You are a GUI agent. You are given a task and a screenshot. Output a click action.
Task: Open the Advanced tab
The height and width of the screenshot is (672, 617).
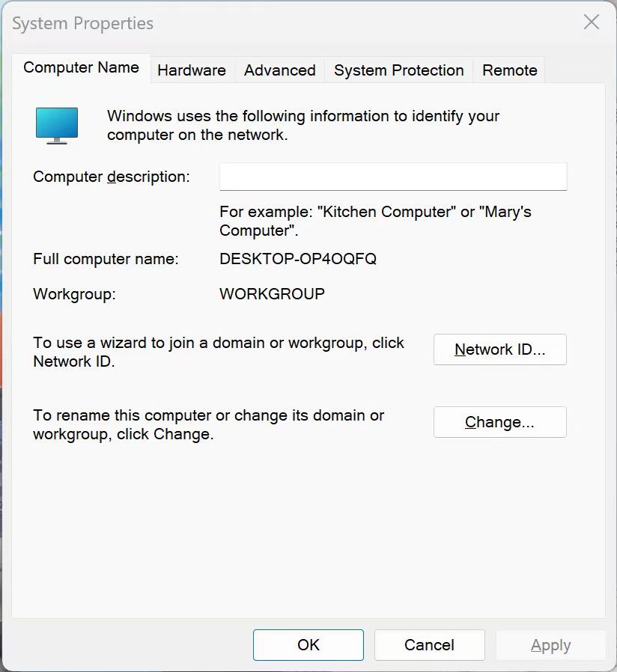pyautogui.click(x=279, y=70)
